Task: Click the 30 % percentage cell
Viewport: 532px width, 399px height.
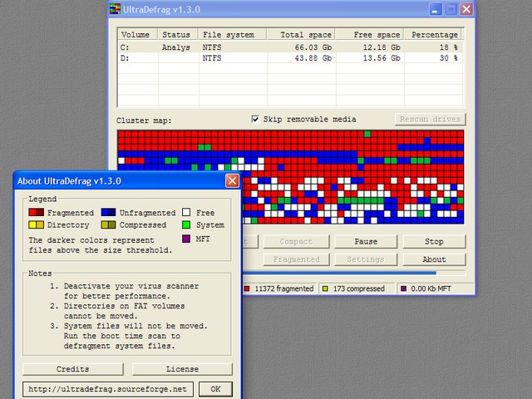Action: [x=449, y=58]
